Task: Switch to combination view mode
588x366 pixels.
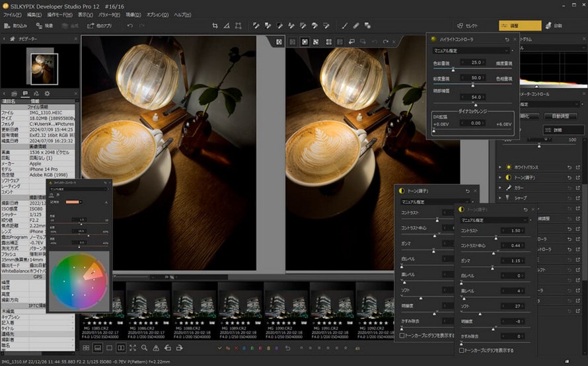Action: click(98, 348)
